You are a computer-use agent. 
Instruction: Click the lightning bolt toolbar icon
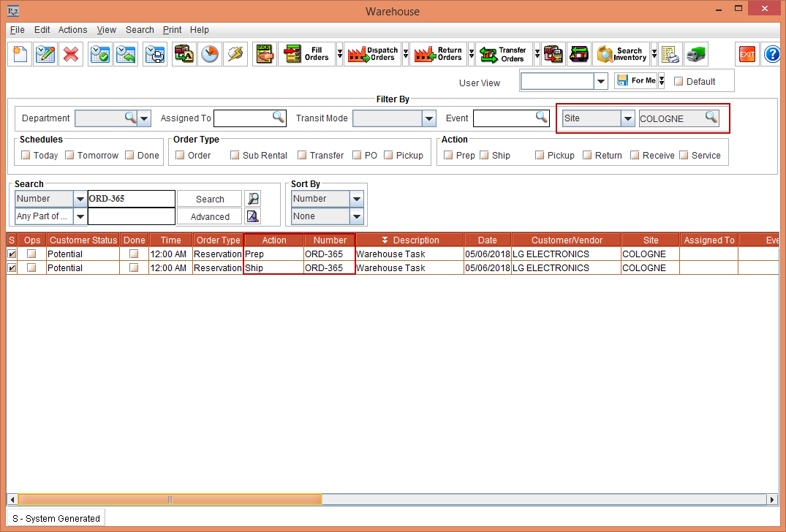coord(235,55)
